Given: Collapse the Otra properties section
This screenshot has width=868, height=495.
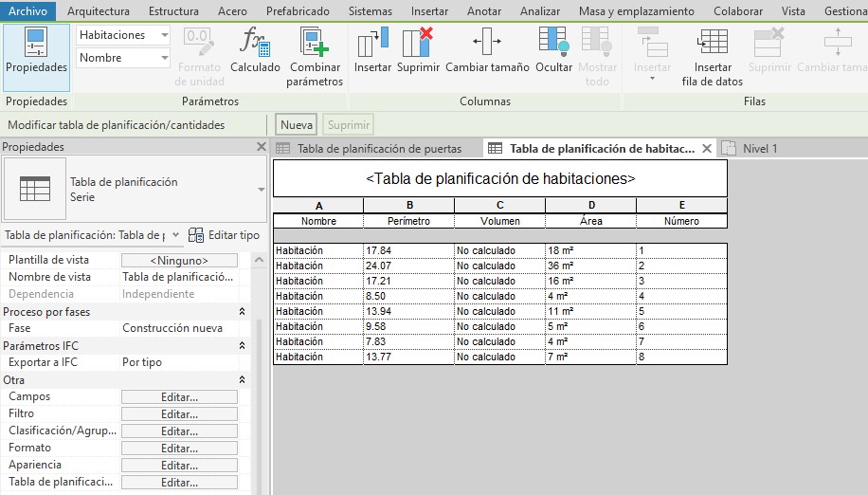Looking at the screenshot, I should pos(242,380).
